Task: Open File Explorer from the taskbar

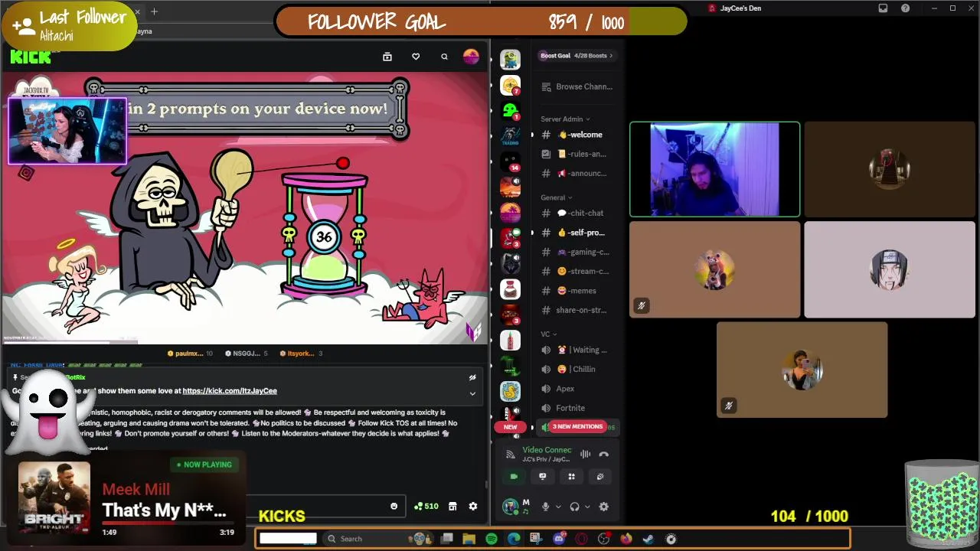Action: [469, 539]
